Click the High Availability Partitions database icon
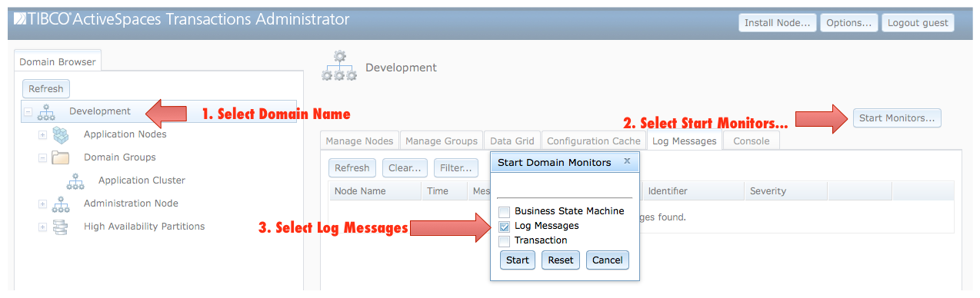Viewport: 980px width, 298px height. click(60, 227)
